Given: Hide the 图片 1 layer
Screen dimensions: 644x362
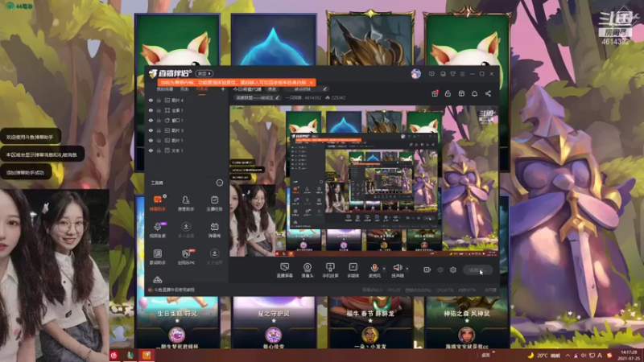Looking at the screenshot, I should [151, 140].
